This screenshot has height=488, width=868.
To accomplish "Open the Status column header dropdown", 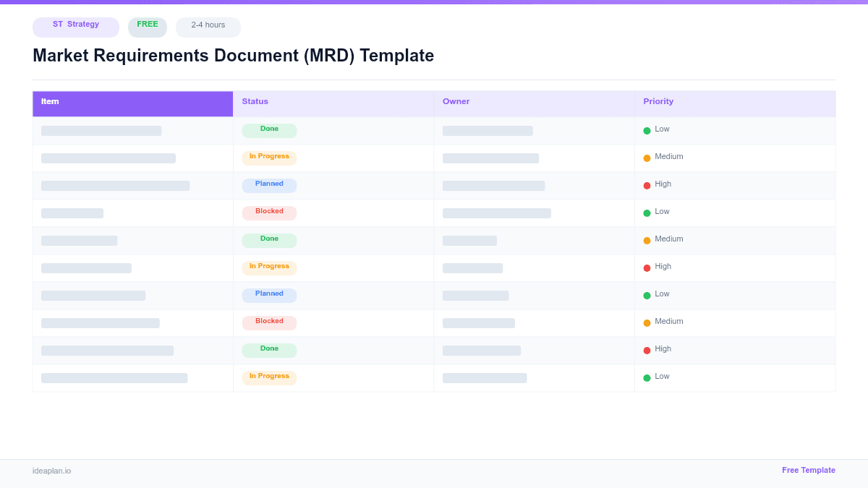I will [255, 101].
